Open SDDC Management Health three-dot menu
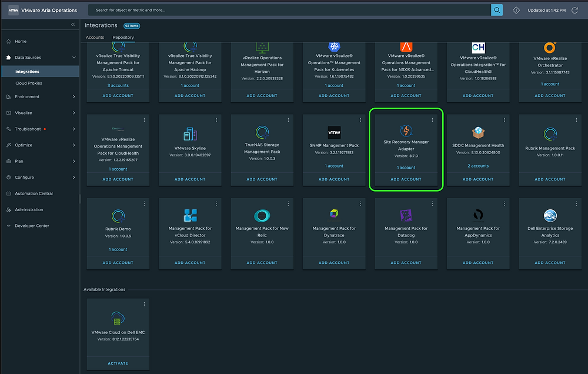 click(505, 120)
